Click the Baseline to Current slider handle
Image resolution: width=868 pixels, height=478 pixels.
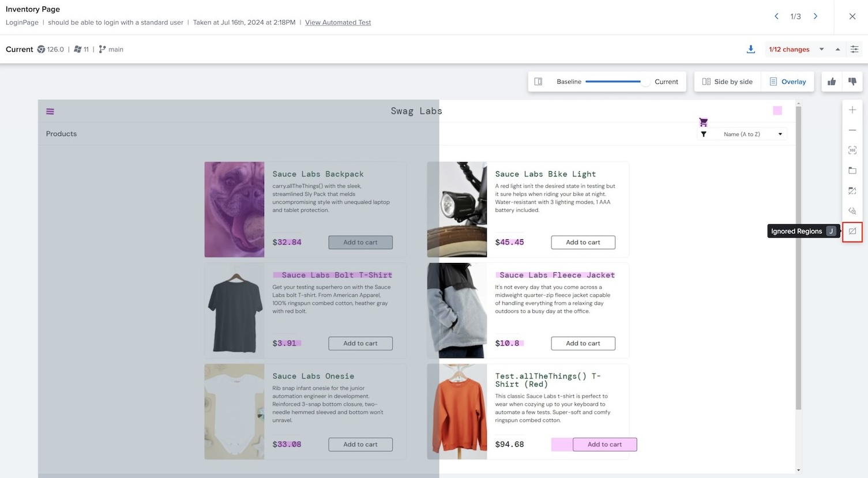[x=645, y=82]
